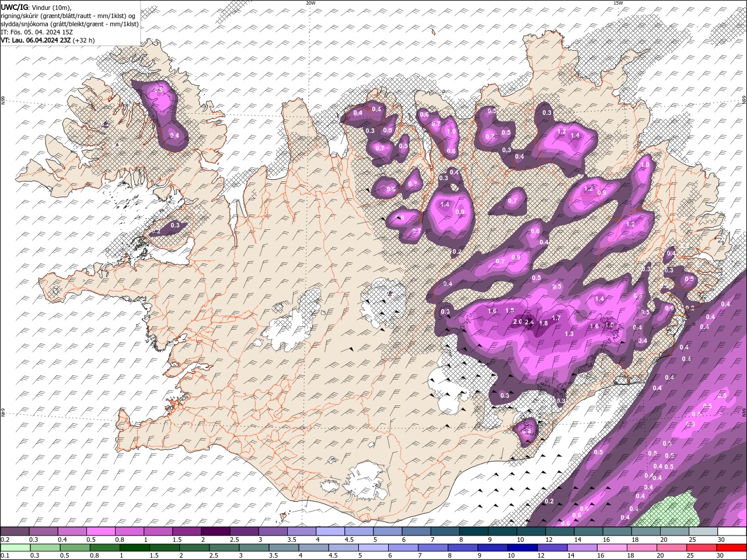747x560 pixels.
Task: Click the 2.4 snowfall value on the map
Action: coord(530,322)
